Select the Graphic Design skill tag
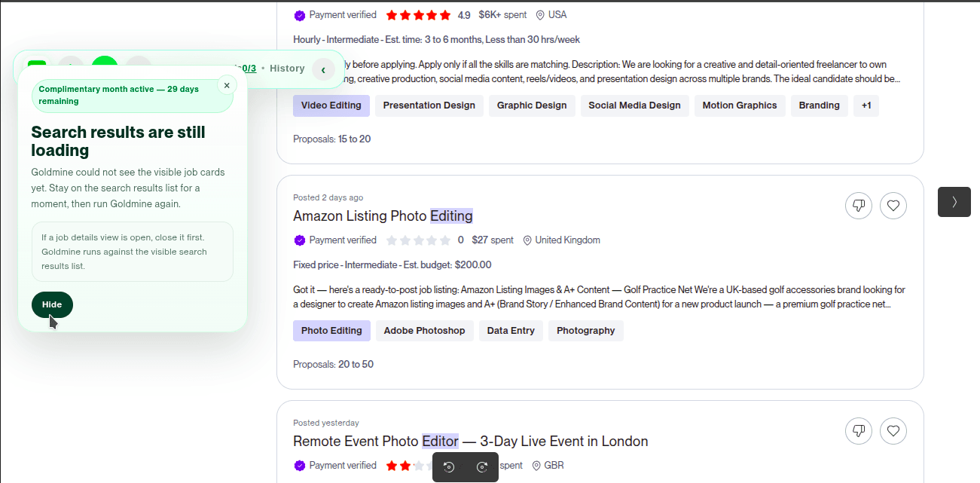980x483 pixels. [532, 105]
